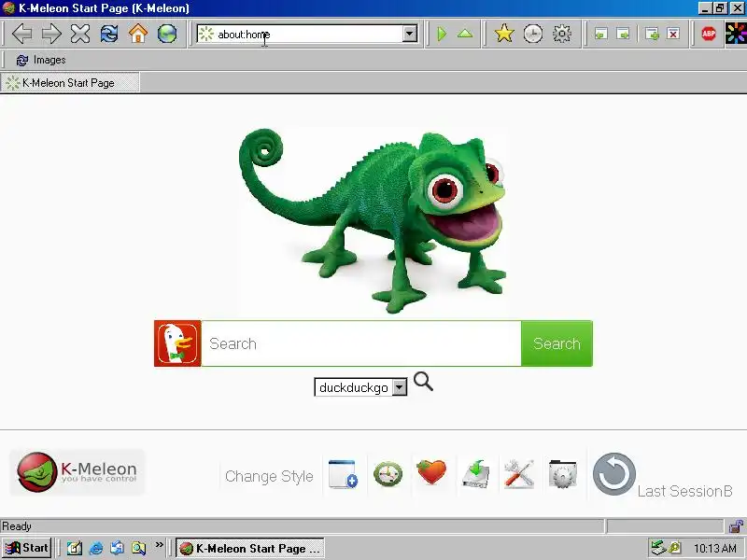Image resolution: width=747 pixels, height=560 pixels.
Task: Go forward with the Forward arrow
Action: coord(51,34)
